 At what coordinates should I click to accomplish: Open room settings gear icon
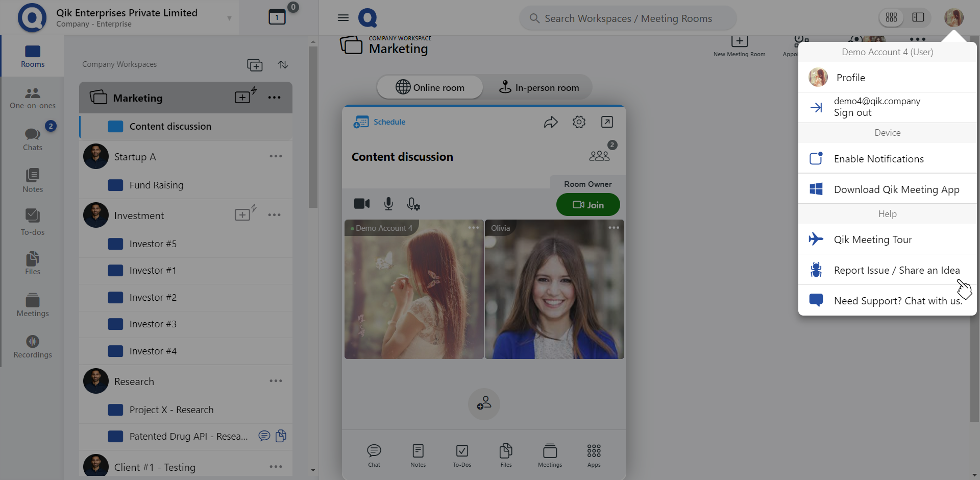[579, 122]
